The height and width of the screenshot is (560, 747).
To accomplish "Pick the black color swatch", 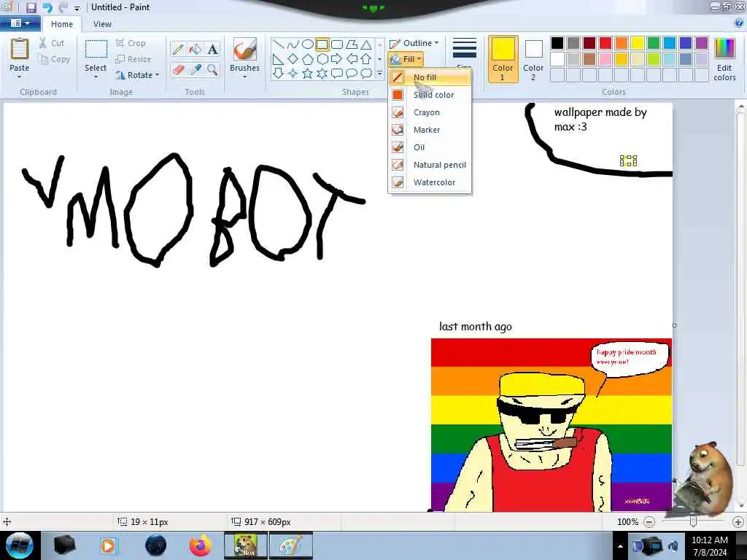I will pyautogui.click(x=557, y=43).
